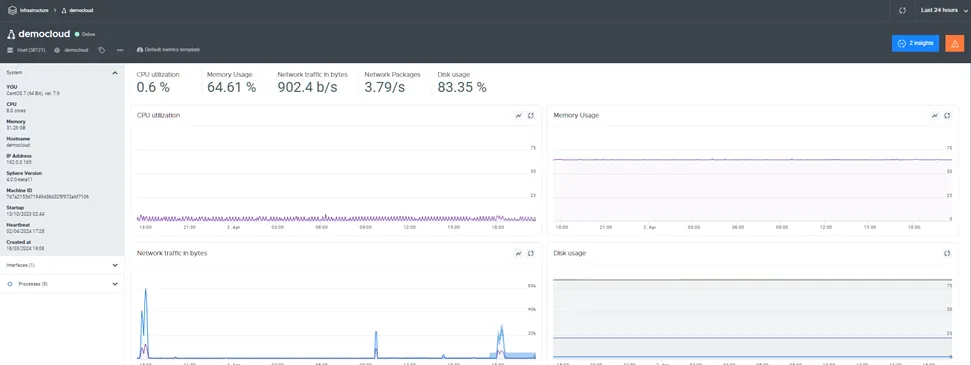Click the Memory Usage chart title
This screenshot has height=365, width=971.
click(x=576, y=115)
